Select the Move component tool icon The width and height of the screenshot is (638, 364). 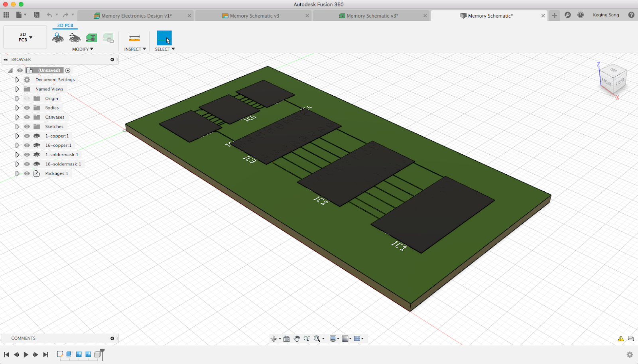(75, 38)
